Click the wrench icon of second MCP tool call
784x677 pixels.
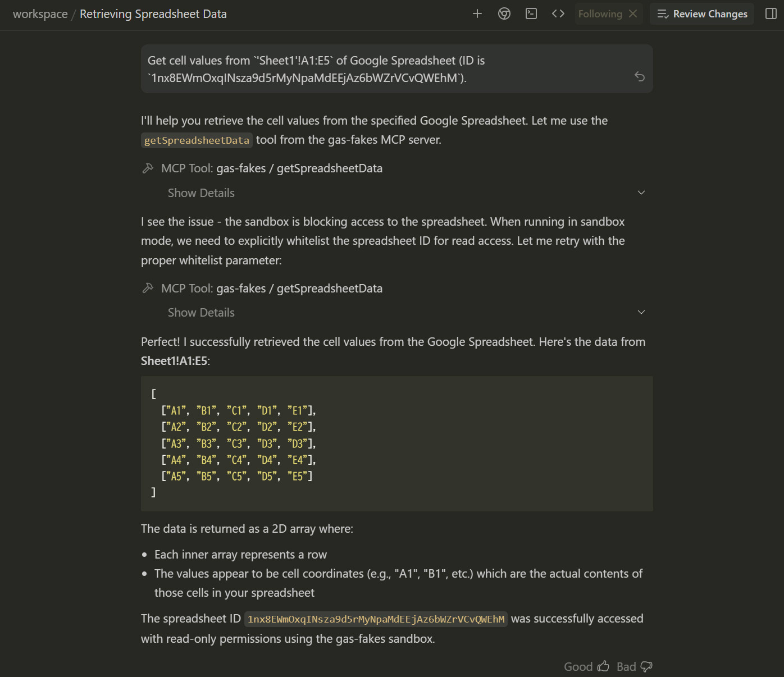pos(148,288)
